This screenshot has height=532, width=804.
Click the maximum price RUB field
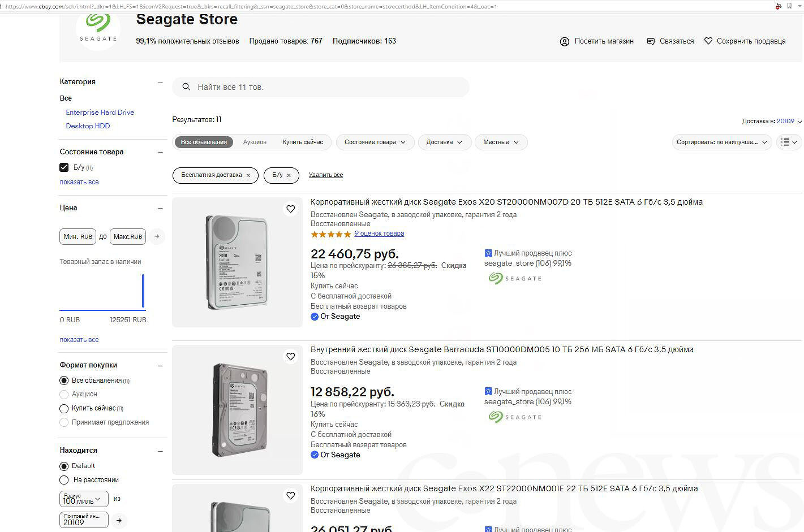point(128,236)
